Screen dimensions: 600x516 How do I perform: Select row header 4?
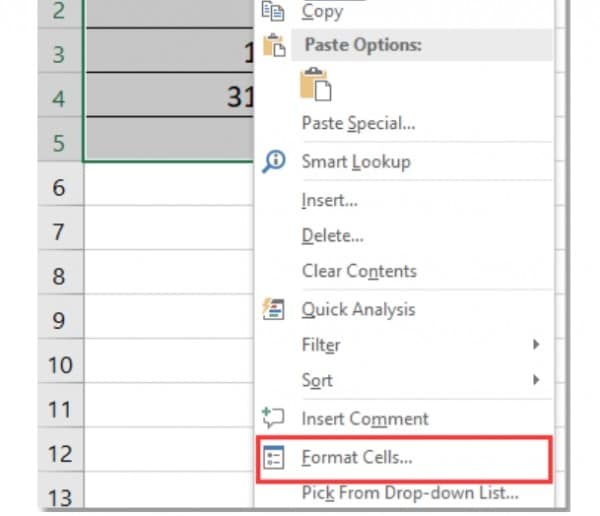(x=61, y=95)
